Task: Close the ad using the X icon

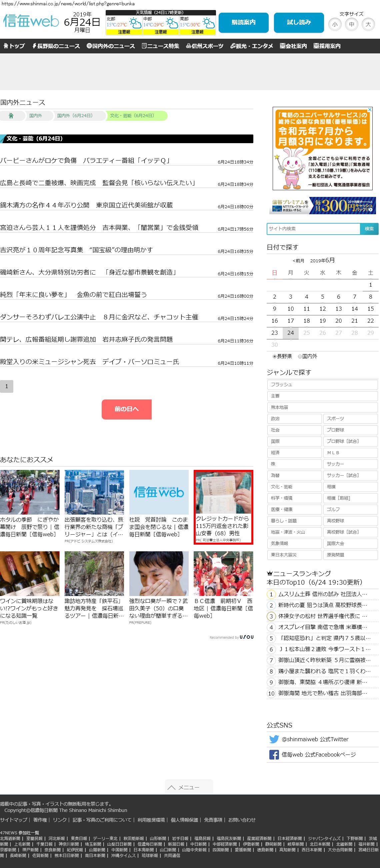Action: pos(370,110)
